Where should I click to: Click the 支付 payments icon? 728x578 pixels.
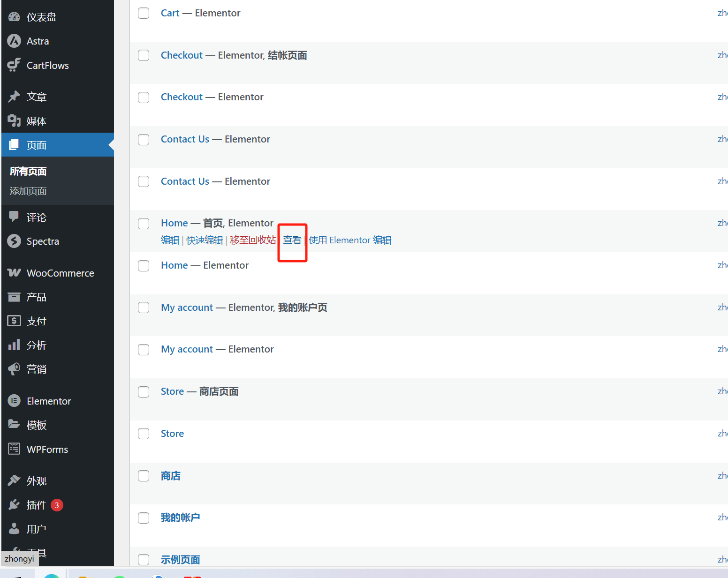14,321
